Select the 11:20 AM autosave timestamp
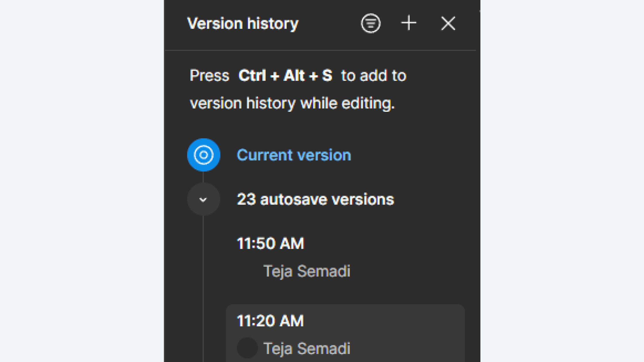The image size is (644, 362). coord(270,321)
